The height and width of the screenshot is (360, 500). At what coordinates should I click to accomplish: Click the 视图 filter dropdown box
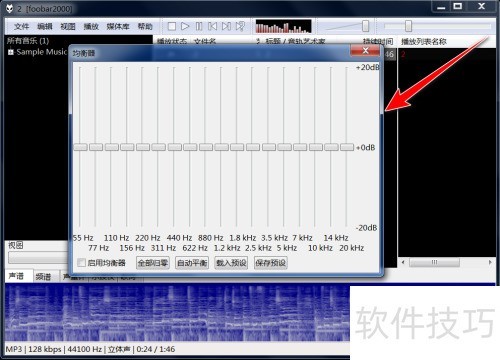[39, 258]
